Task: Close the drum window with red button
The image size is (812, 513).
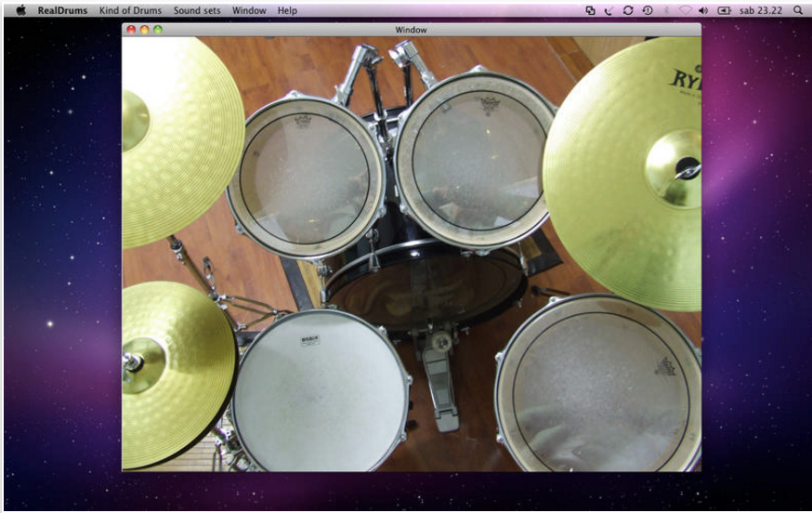Action: pyautogui.click(x=131, y=30)
